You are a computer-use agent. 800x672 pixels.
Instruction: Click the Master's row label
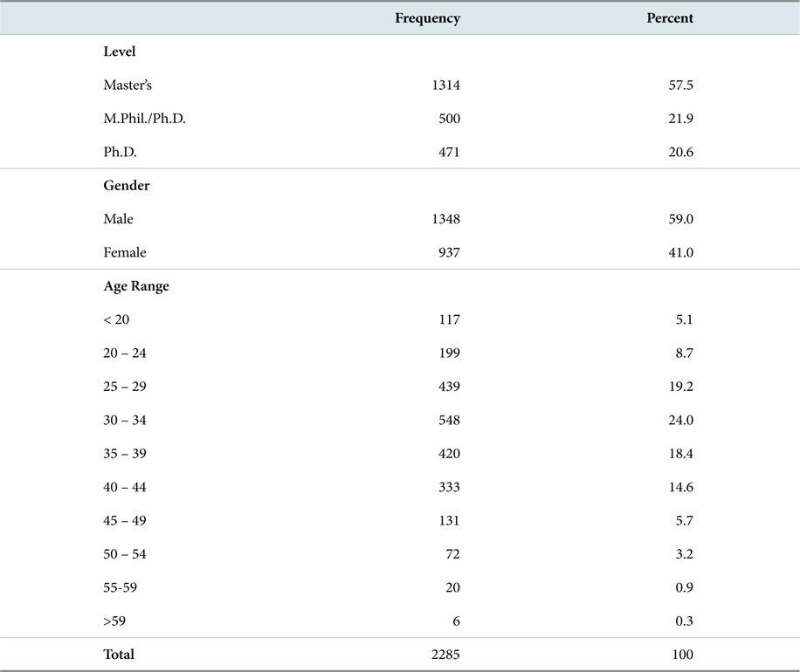click(128, 85)
